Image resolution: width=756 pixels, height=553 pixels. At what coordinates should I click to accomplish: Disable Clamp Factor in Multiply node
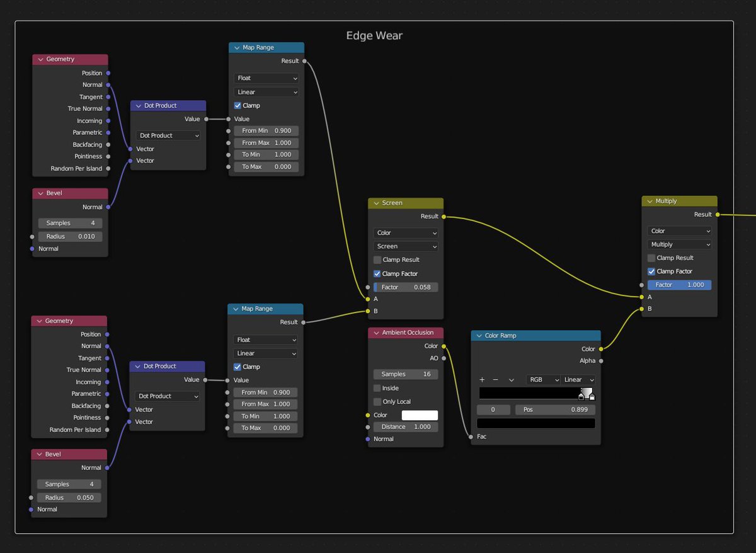click(651, 271)
